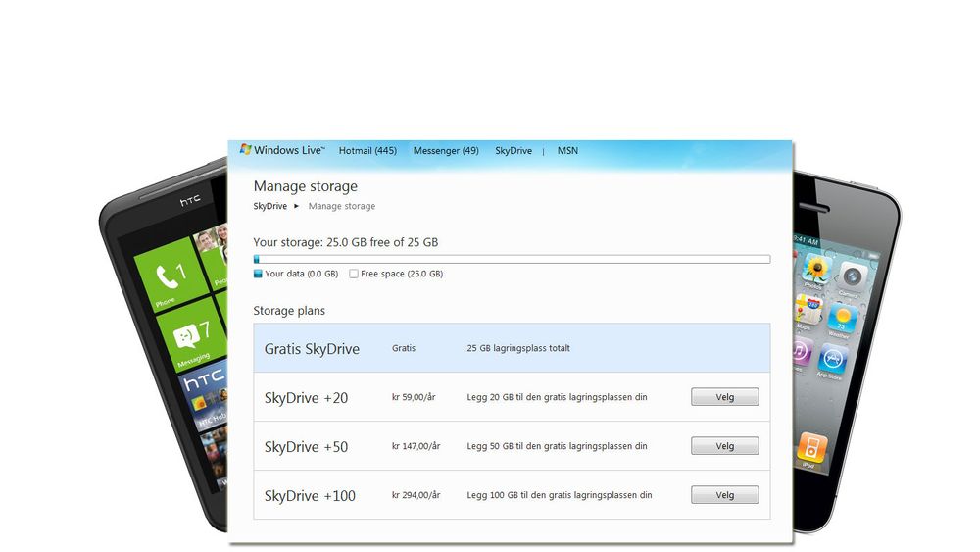Choose Velg for SkyDrive +20
Screen dimensions: 980x552
tap(725, 397)
